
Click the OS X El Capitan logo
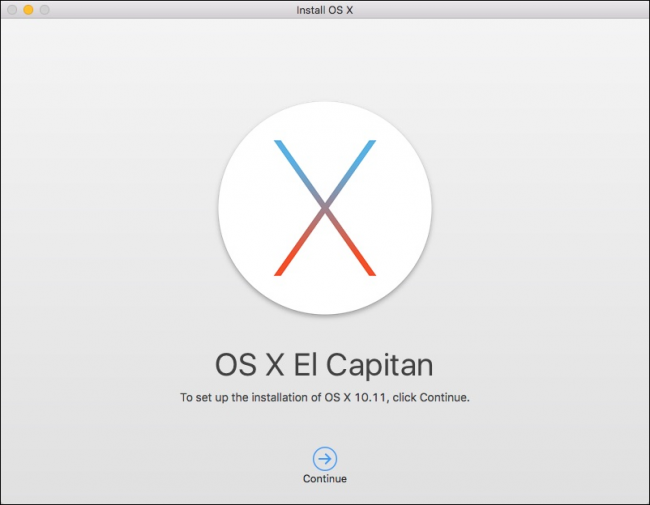pyautogui.click(x=325, y=208)
